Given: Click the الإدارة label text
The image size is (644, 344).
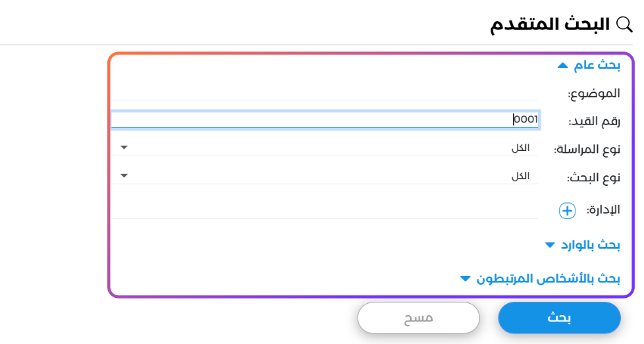Looking at the screenshot, I should coord(603,210).
